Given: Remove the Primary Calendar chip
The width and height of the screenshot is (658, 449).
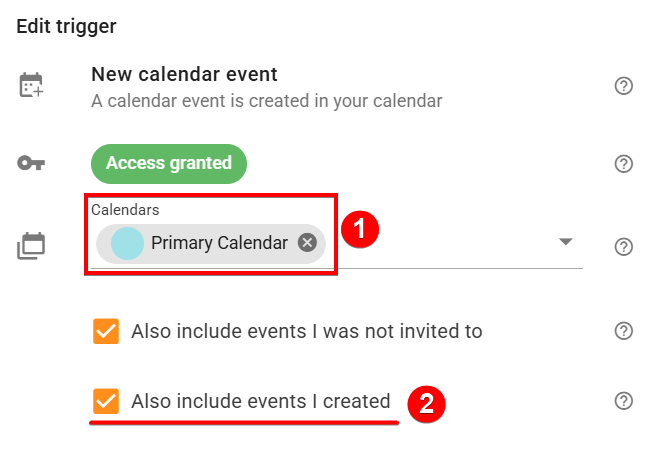Looking at the screenshot, I should click(307, 243).
